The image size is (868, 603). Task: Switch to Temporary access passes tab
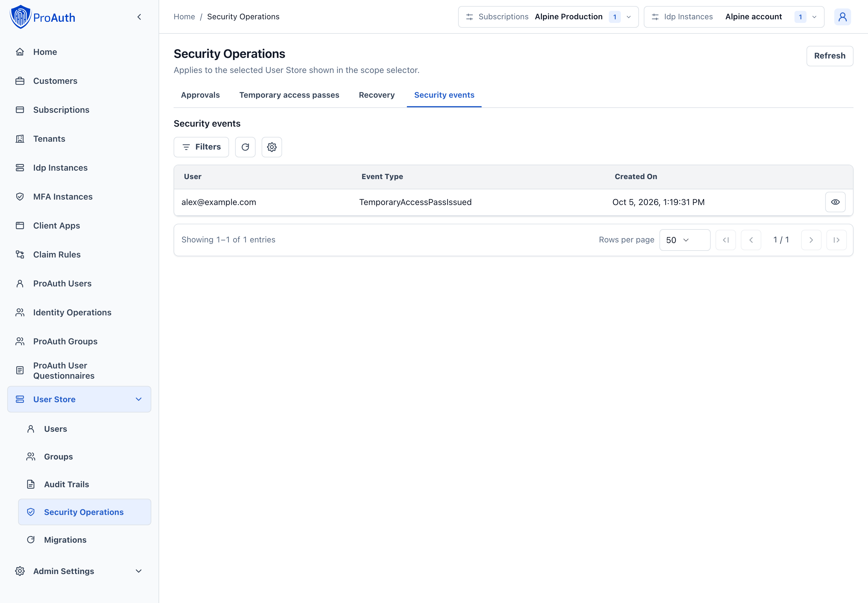[289, 95]
